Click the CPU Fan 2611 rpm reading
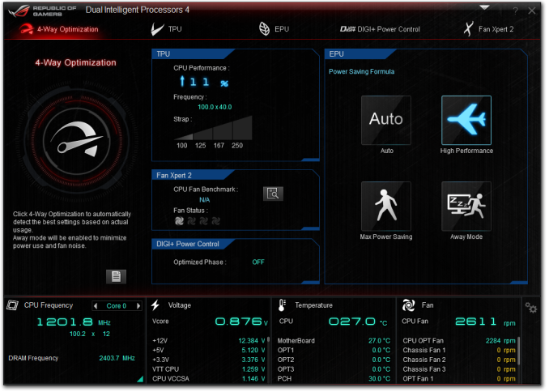 tap(485, 322)
